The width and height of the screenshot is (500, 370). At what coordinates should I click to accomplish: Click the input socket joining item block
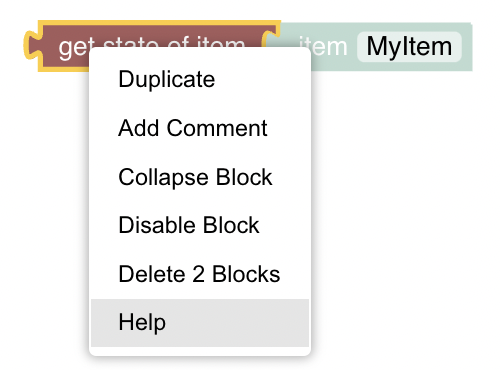[x=271, y=40]
